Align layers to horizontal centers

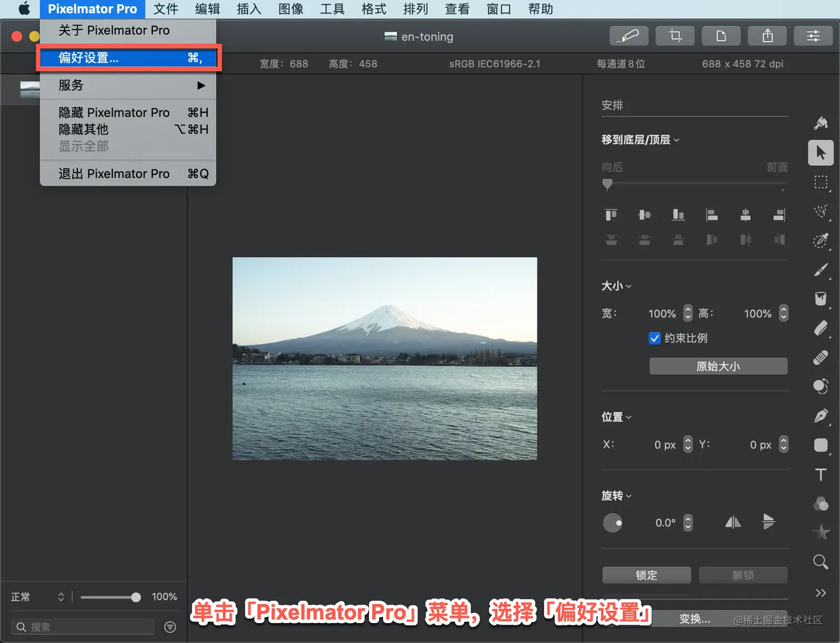click(746, 214)
